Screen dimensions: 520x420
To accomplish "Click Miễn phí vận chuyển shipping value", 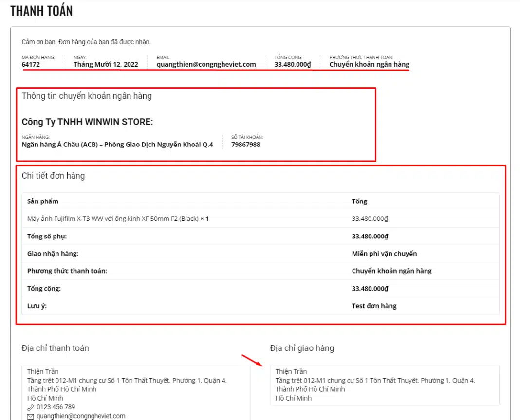I will (x=384, y=254).
